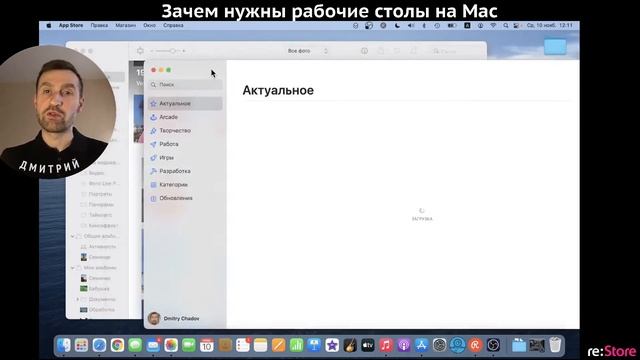Open Pages from the Dock

pyautogui.click(x=278, y=345)
